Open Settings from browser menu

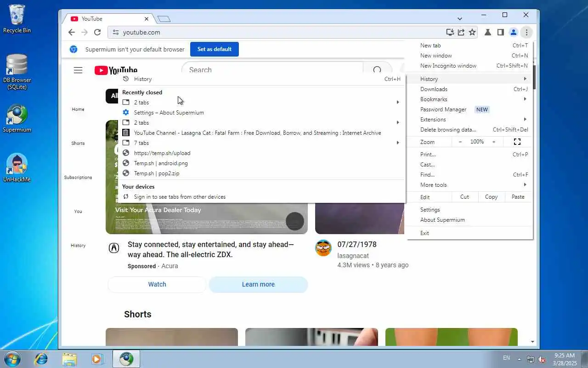pos(469,209)
